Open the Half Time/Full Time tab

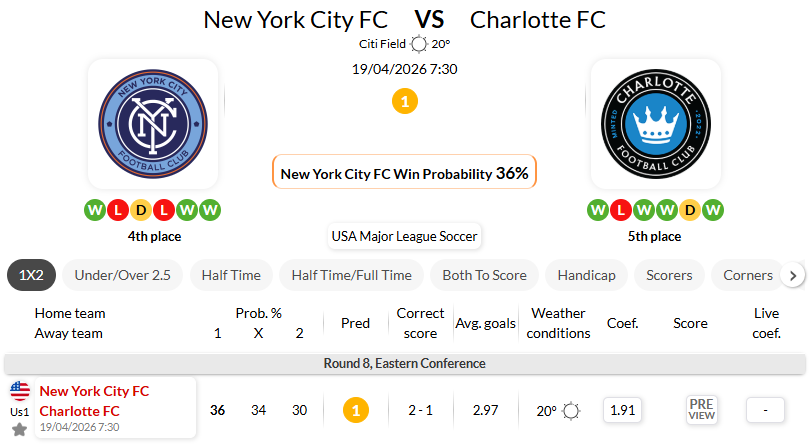pyautogui.click(x=351, y=275)
